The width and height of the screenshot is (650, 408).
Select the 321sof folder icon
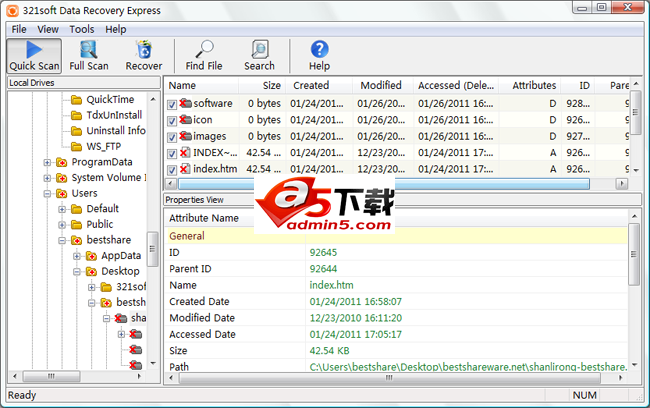[x=106, y=287]
